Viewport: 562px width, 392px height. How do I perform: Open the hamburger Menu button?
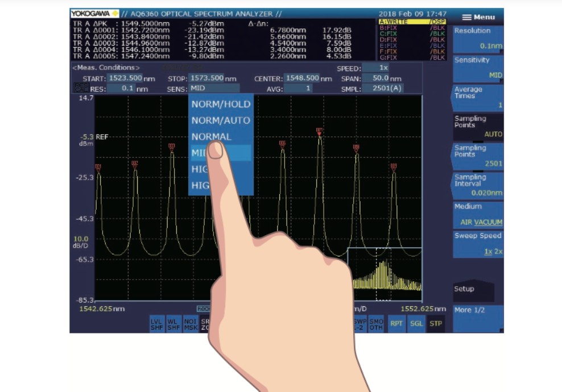point(478,17)
